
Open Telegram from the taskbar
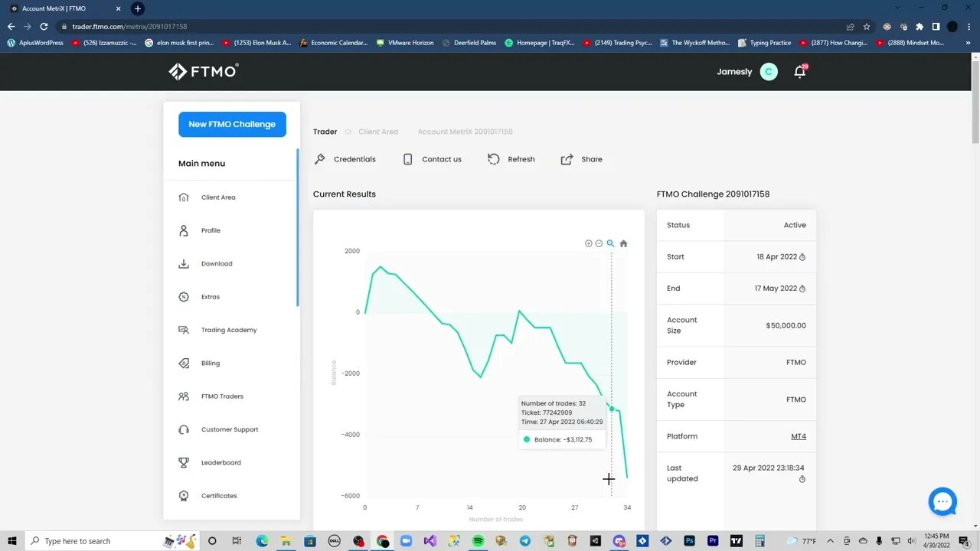(524, 541)
